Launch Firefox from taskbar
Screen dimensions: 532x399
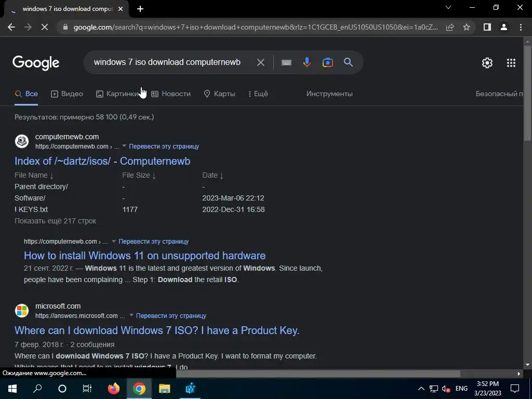click(114, 389)
